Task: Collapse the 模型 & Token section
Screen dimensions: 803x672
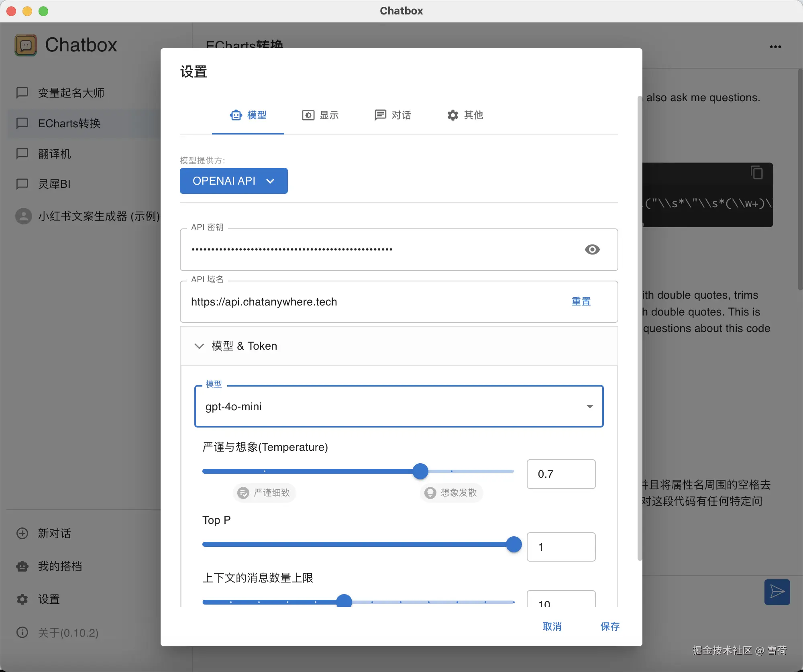Action: point(199,346)
